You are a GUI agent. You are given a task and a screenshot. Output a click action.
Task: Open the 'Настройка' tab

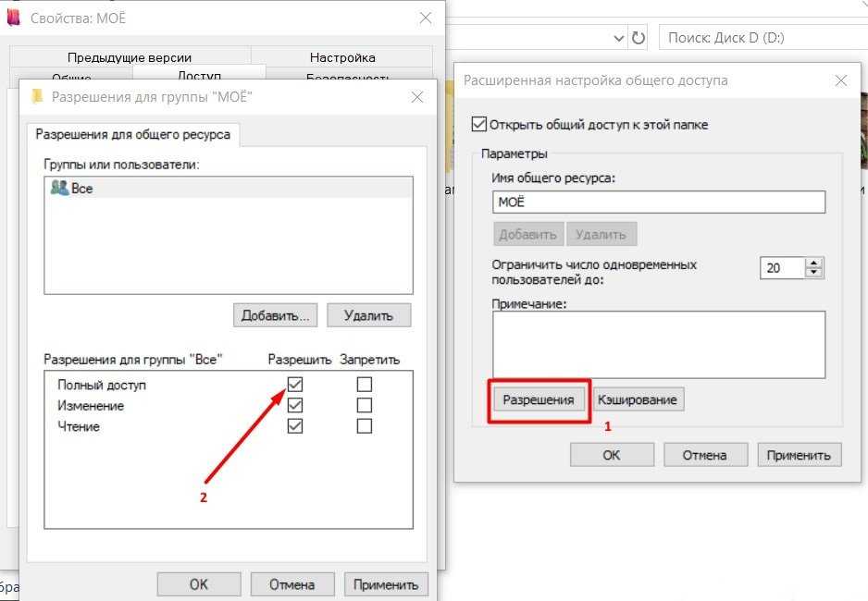341,57
